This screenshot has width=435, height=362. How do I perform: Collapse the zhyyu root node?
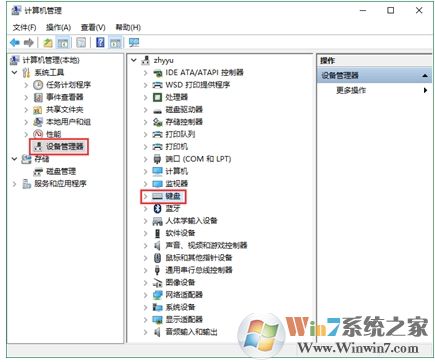coord(134,60)
